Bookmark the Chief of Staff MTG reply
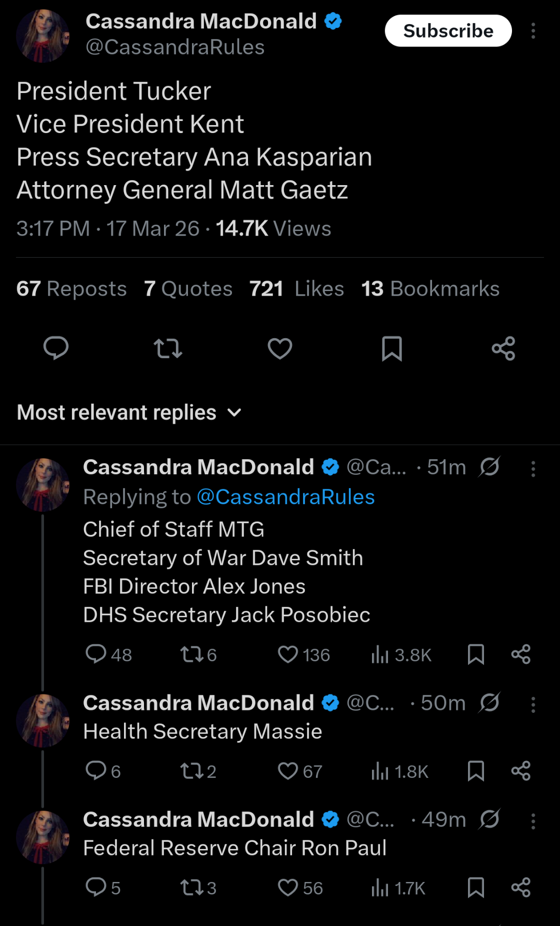Image resolution: width=560 pixels, height=926 pixels. click(x=475, y=654)
